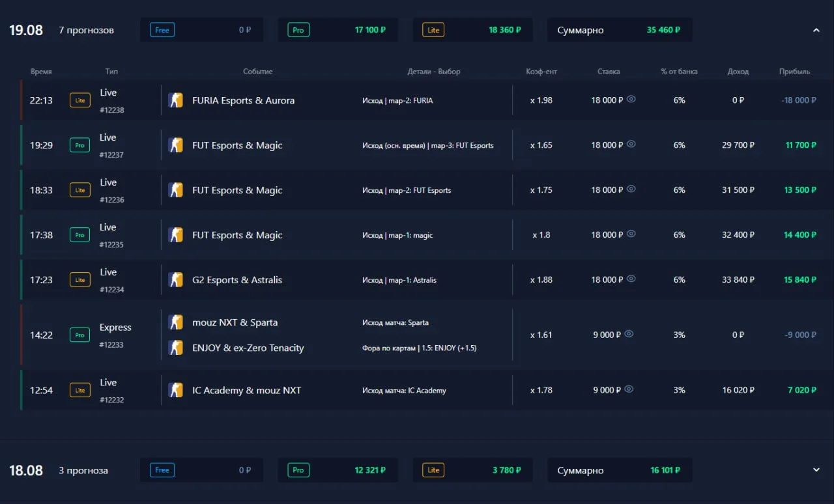Click the coefficient x 1.98
This screenshot has height=504, width=834.
point(541,100)
